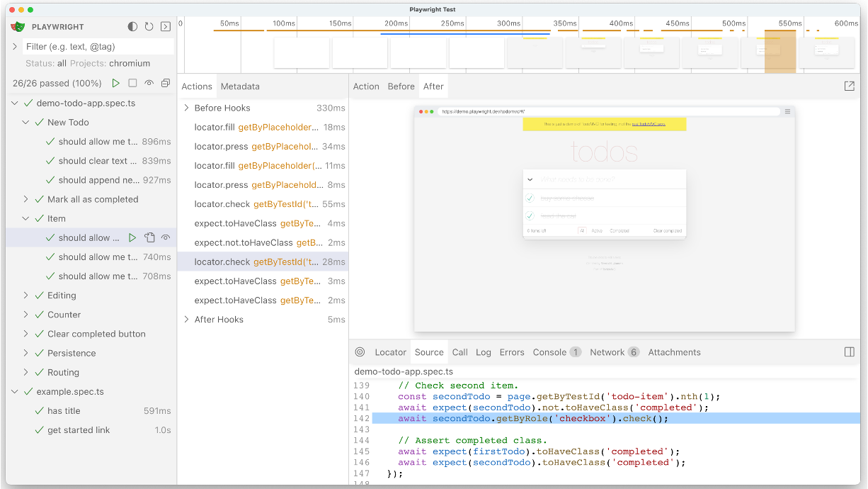Screen dimensions: 868x489
Task: Open the Locator tab
Action: (x=391, y=352)
